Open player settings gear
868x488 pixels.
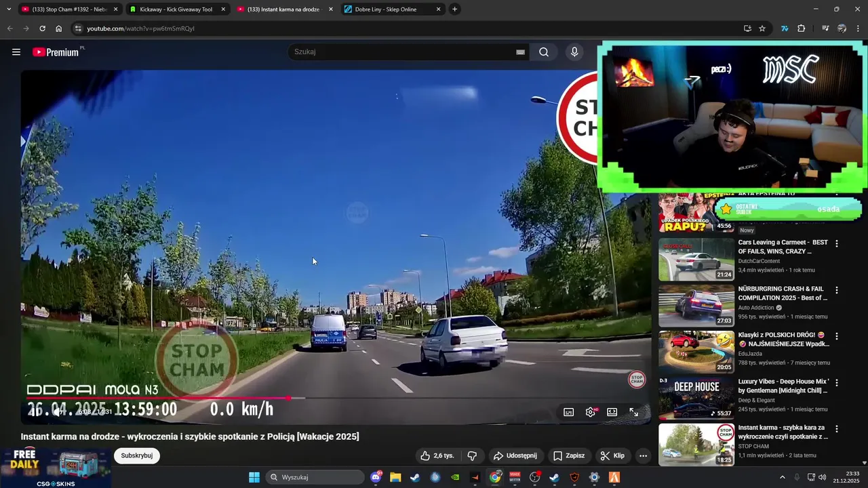[591, 412]
